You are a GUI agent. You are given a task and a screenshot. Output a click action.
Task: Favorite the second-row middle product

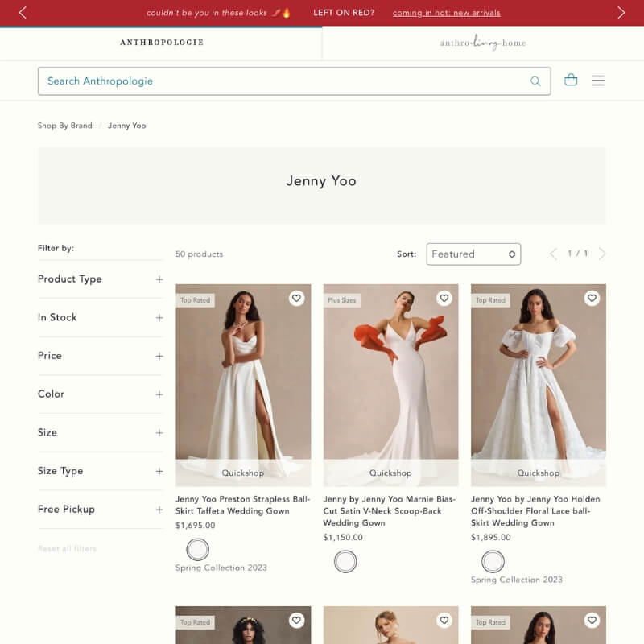444,620
